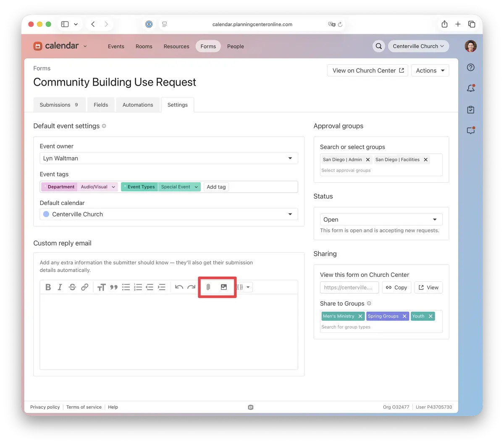Insert an image into the reply email
Viewport: 504px width, 444px height.
224,287
